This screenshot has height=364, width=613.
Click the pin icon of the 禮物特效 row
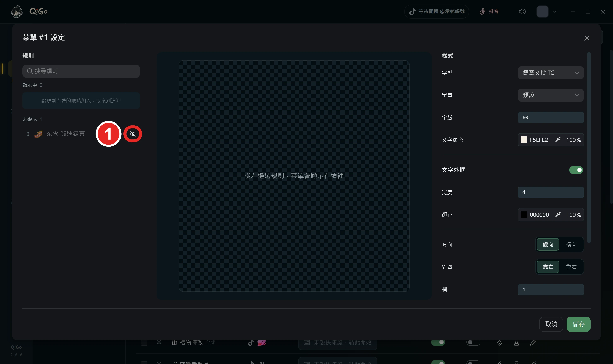(159, 342)
